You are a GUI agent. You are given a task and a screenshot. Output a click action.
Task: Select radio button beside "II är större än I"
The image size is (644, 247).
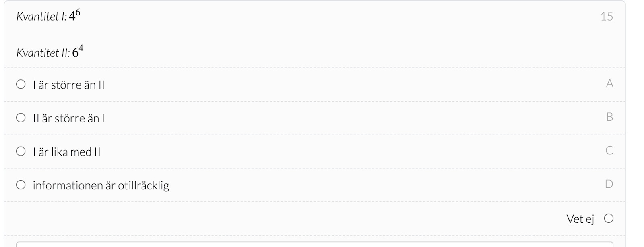click(21, 118)
